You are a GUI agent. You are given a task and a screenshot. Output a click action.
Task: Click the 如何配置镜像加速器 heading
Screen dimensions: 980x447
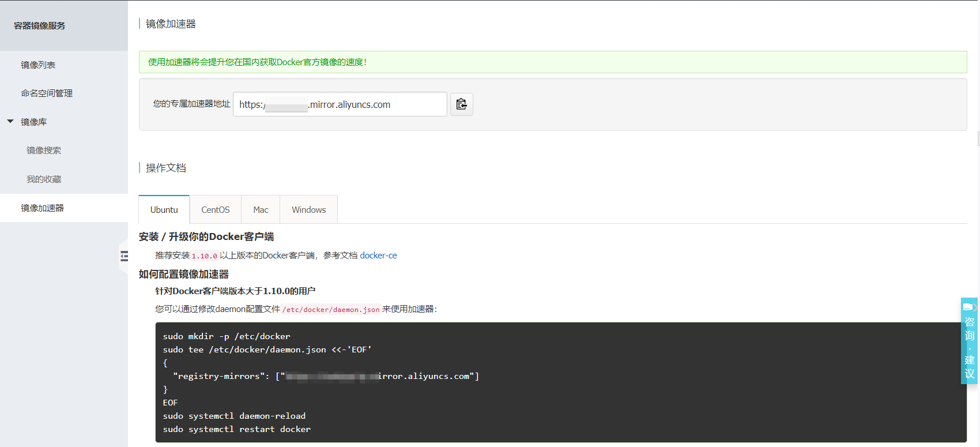(184, 274)
